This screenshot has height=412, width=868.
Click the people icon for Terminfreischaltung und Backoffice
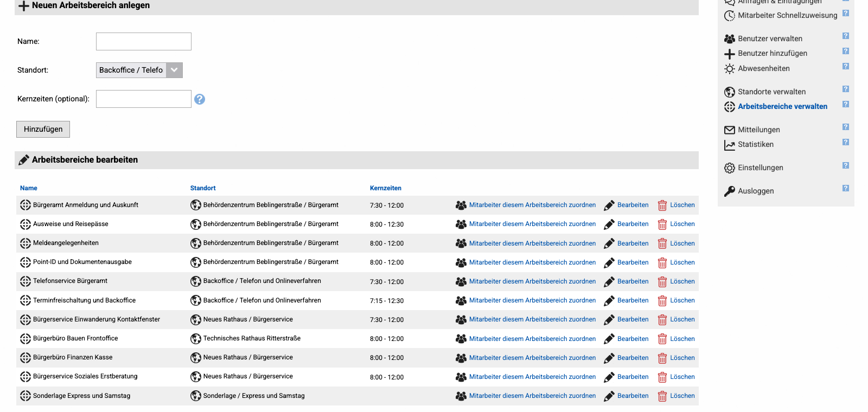[x=461, y=301]
